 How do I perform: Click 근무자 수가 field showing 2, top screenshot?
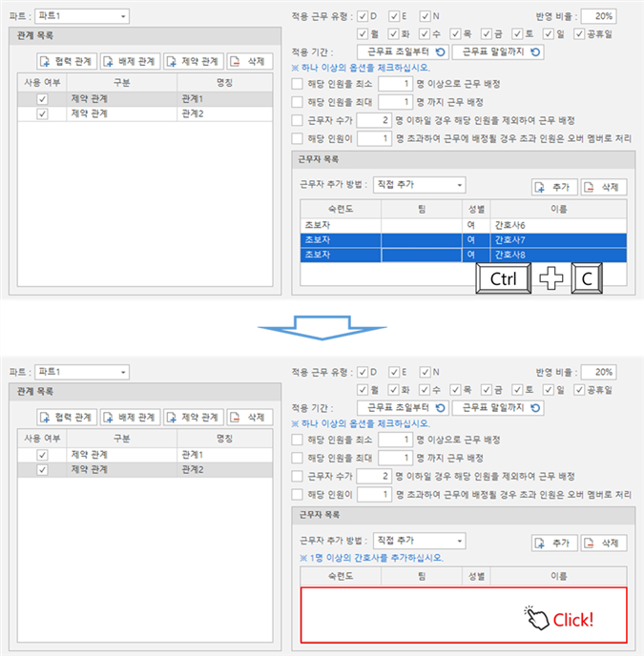tap(374, 120)
